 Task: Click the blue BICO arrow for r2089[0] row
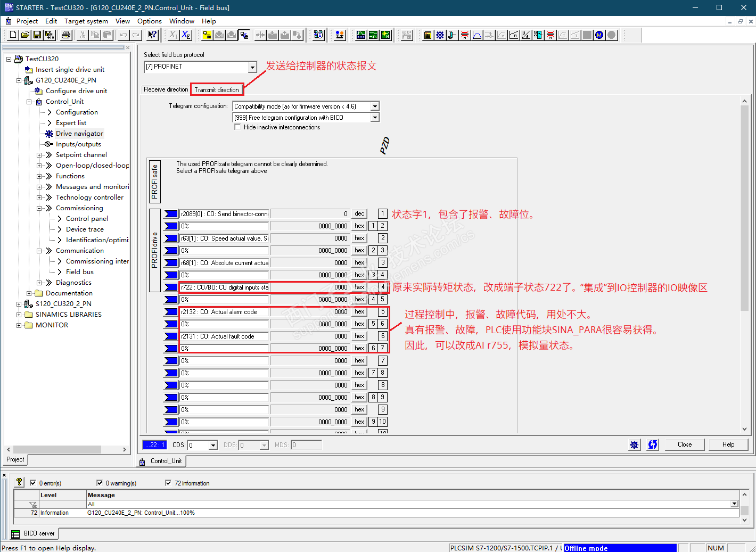(171, 214)
